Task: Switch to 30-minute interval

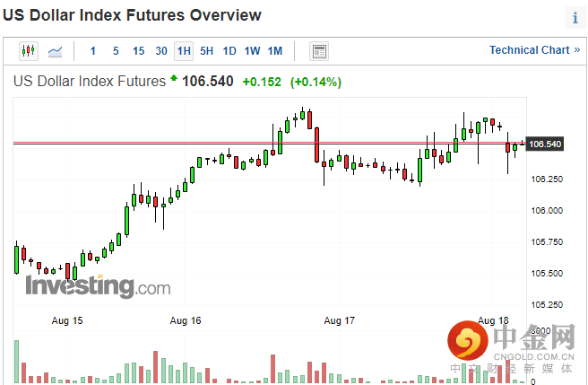Action: pos(161,51)
